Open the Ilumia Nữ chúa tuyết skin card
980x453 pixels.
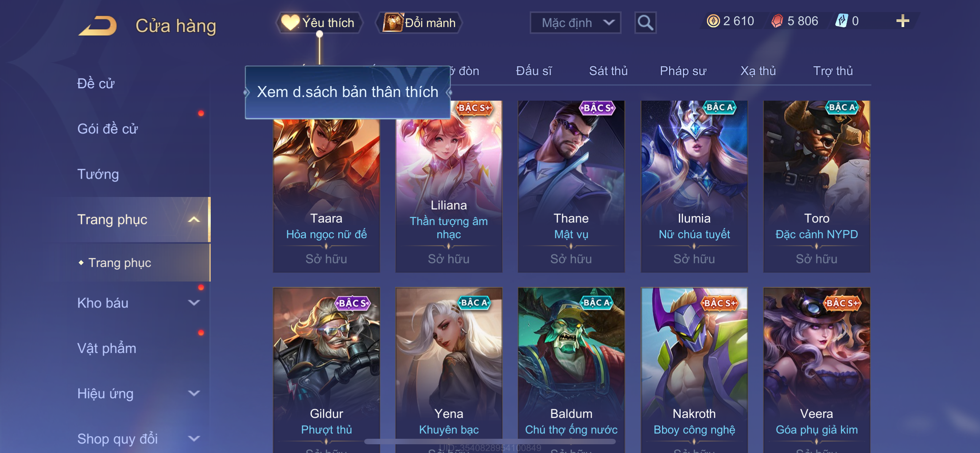tap(694, 186)
